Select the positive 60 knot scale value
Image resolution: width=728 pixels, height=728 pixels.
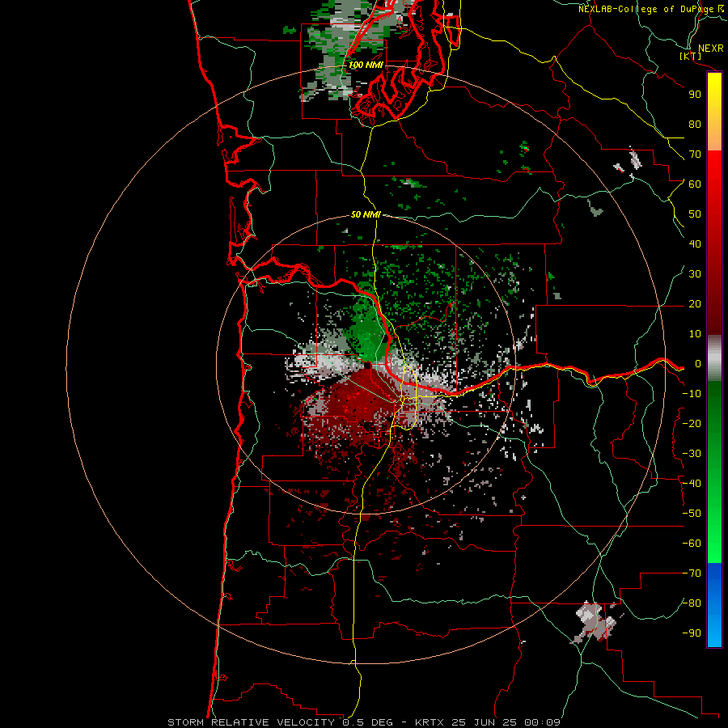(x=695, y=184)
